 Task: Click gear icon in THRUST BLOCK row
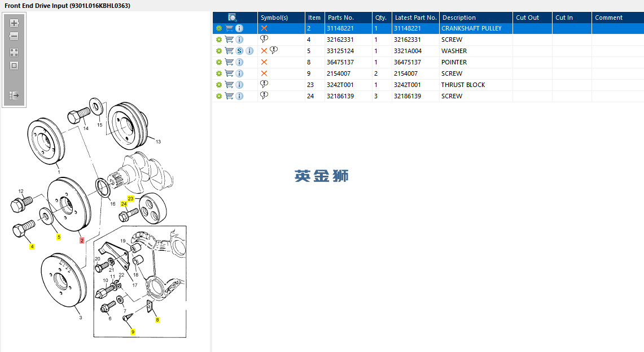[219, 85]
